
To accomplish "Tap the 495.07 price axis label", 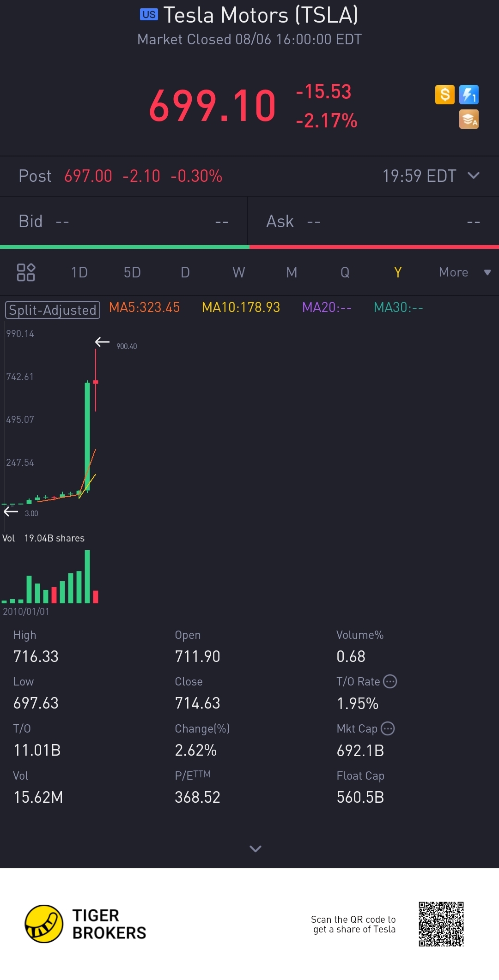I will click(20, 420).
